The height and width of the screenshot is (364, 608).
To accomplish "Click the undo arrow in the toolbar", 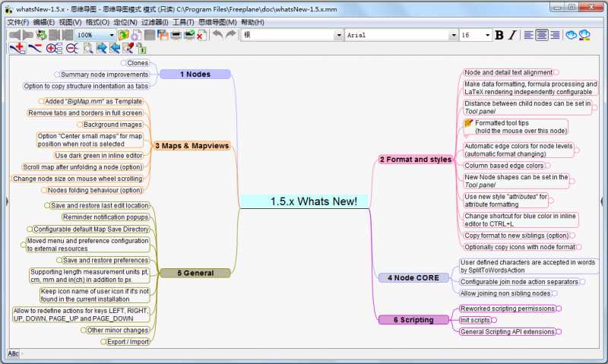I will 217,35.
